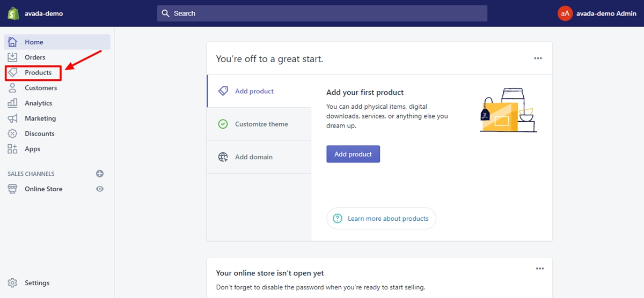Screen dimensions: 644x298
Task: Click the tag icon in the Add product tab
Action: 223,91
